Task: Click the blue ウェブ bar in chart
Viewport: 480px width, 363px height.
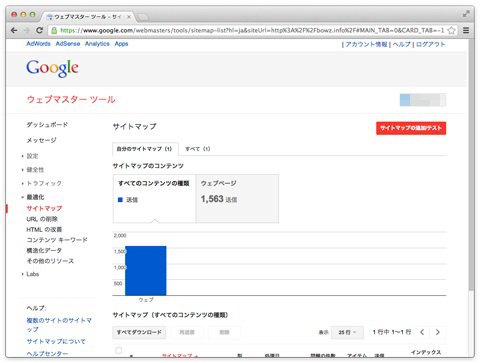Action: coord(146,271)
